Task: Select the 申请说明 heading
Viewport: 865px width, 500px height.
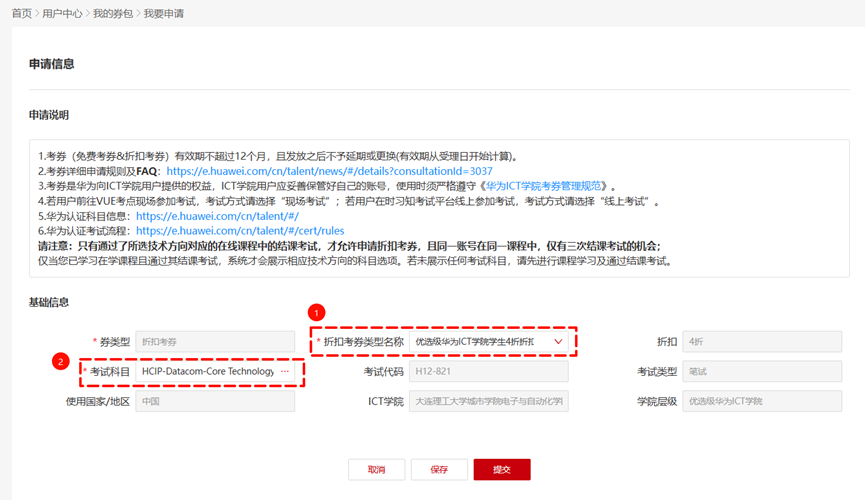Action: tap(49, 115)
